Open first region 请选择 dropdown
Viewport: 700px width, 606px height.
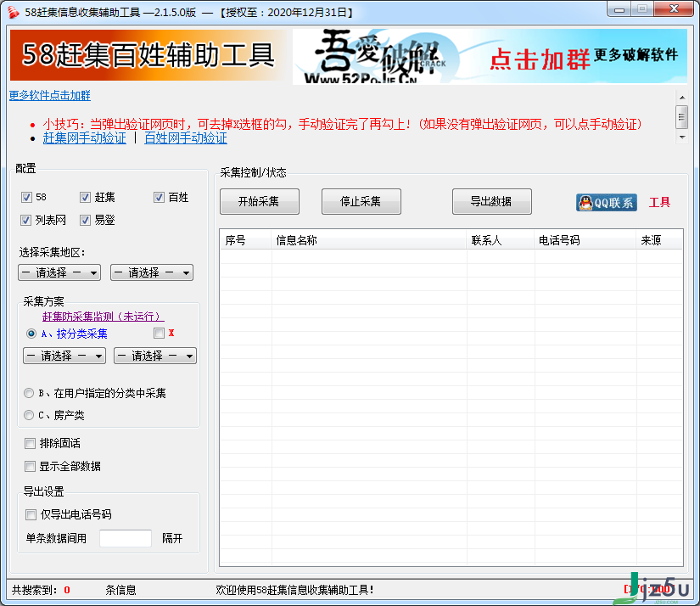click(x=59, y=272)
